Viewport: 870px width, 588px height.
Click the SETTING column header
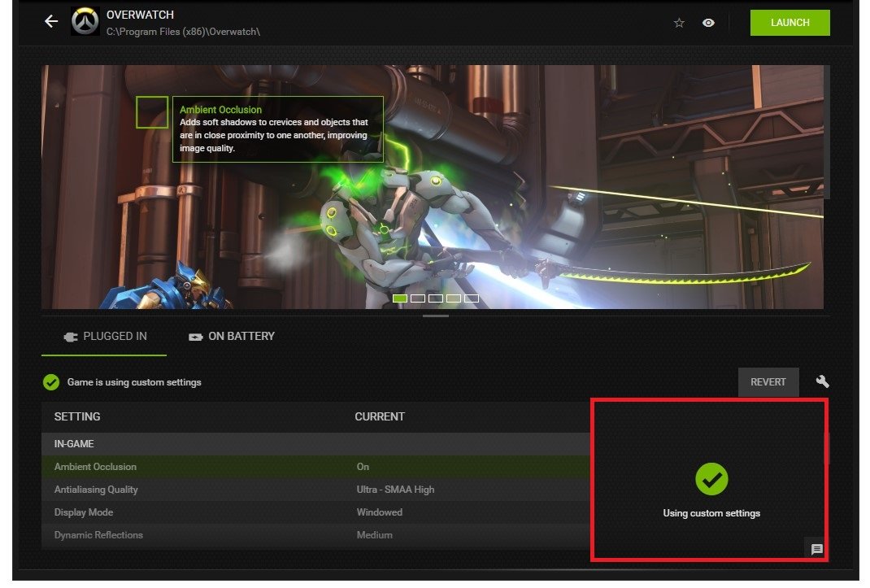click(x=77, y=417)
